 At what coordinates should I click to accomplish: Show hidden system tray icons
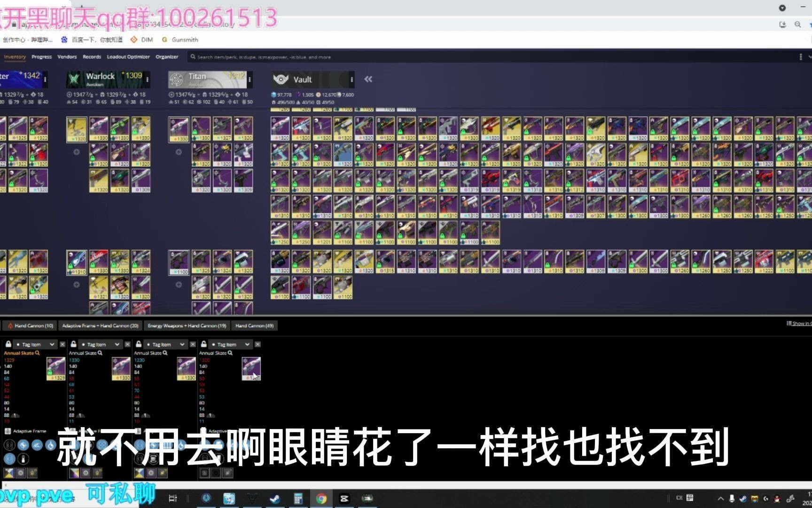pyautogui.click(x=720, y=499)
